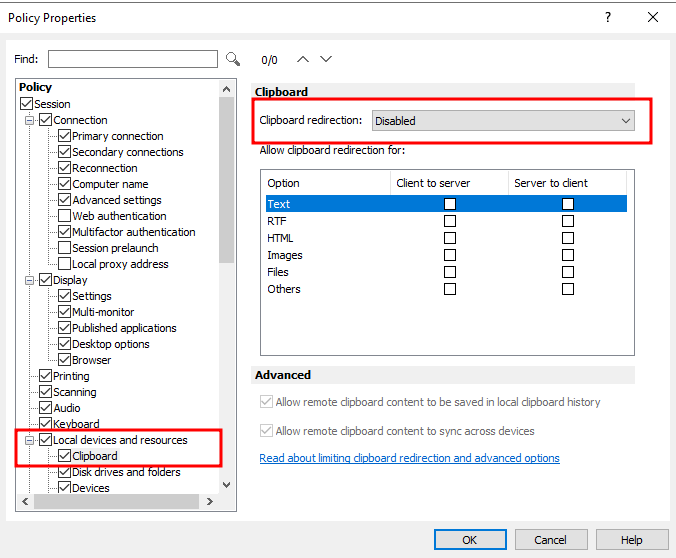Collapse Local devices and resources node
Image resolution: width=676 pixels, height=558 pixels.
click(30, 440)
